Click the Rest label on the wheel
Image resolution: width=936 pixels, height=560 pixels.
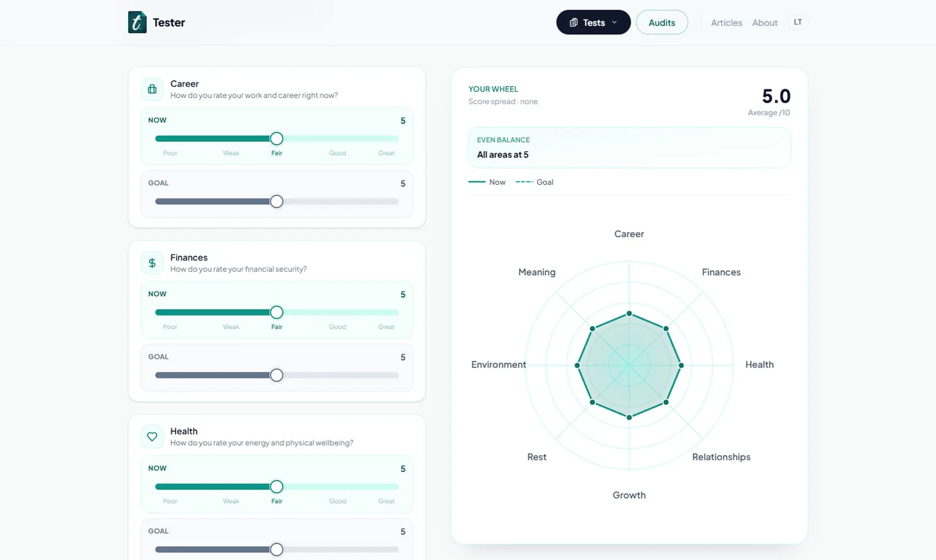(537, 457)
